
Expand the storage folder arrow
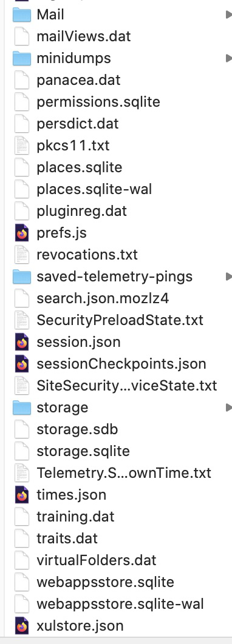pyautogui.click(x=229, y=408)
